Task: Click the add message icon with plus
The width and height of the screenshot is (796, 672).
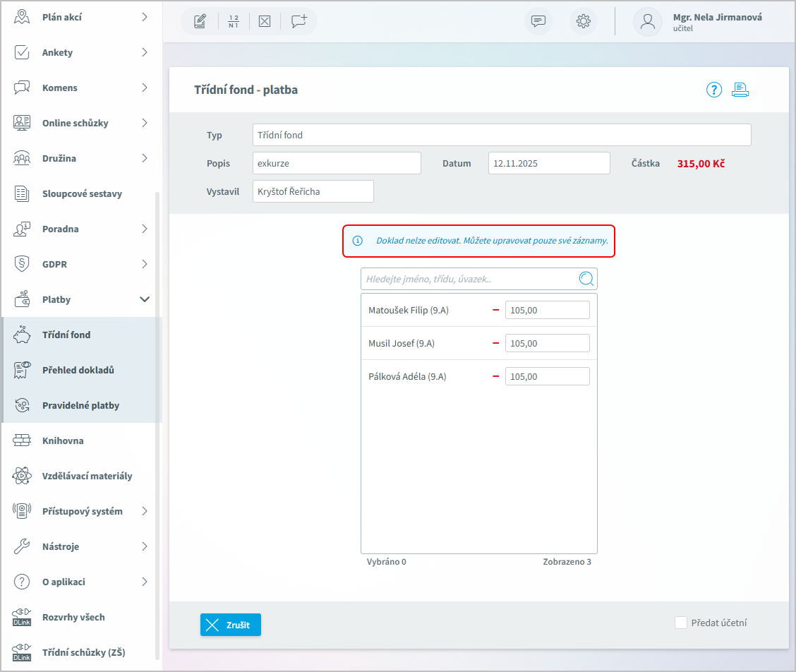Action: [299, 21]
